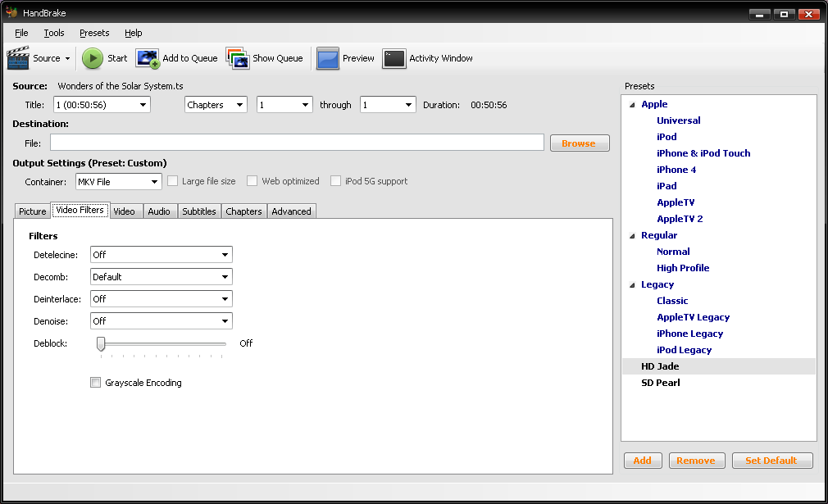Select the AppleTV 2 preset
Viewport: 828px width, 504px height.
(x=680, y=219)
